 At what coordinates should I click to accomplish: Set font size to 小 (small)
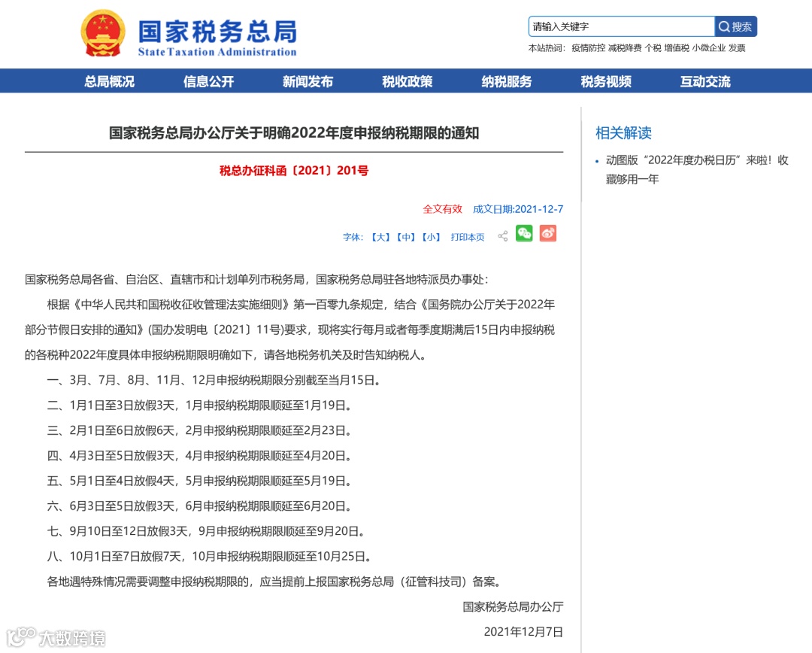(431, 238)
